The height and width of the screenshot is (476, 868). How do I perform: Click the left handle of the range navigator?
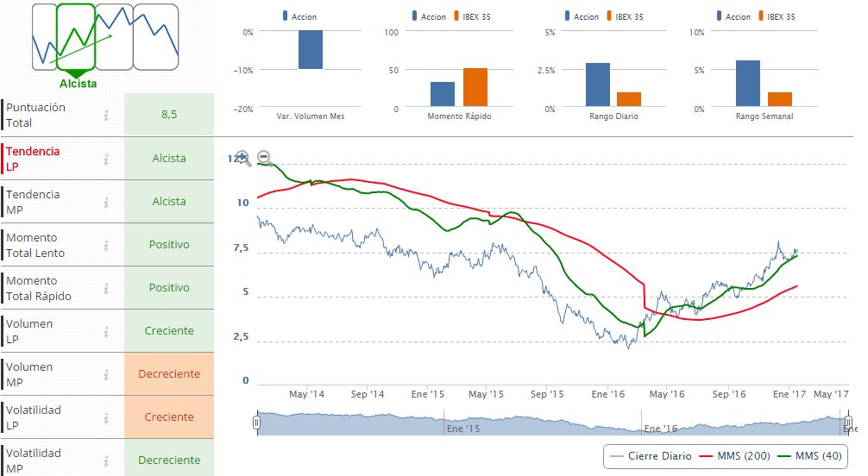pyautogui.click(x=256, y=423)
